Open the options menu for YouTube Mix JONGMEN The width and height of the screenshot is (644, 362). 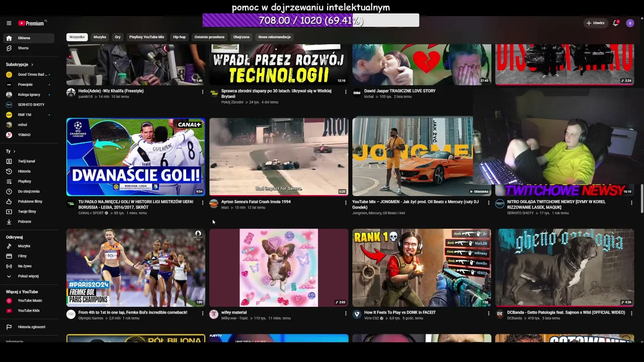point(489,203)
